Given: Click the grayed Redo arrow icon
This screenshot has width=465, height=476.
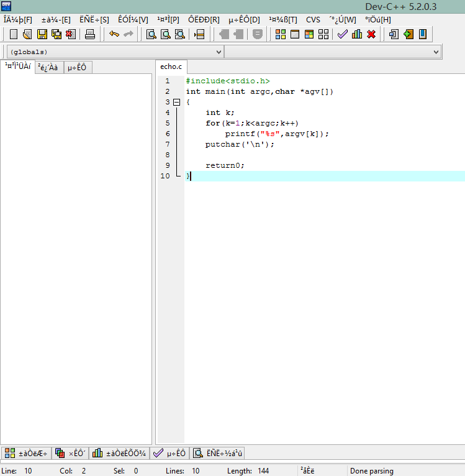Looking at the screenshot, I should (x=129, y=34).
